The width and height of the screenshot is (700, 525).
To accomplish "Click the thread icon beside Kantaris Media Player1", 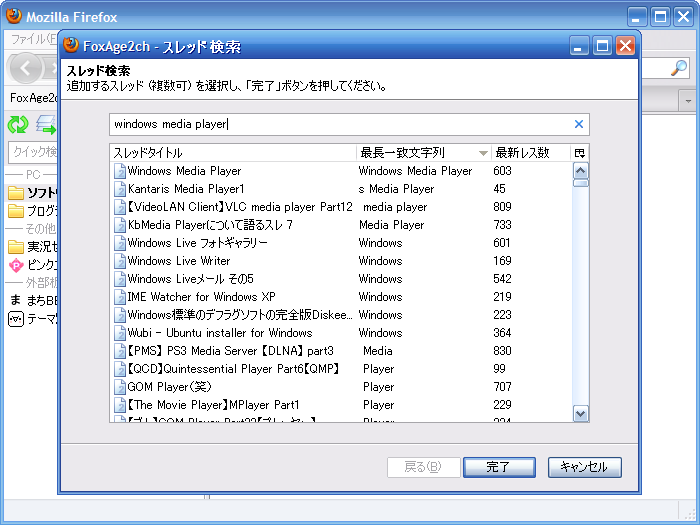I will (x=120, y=189).
